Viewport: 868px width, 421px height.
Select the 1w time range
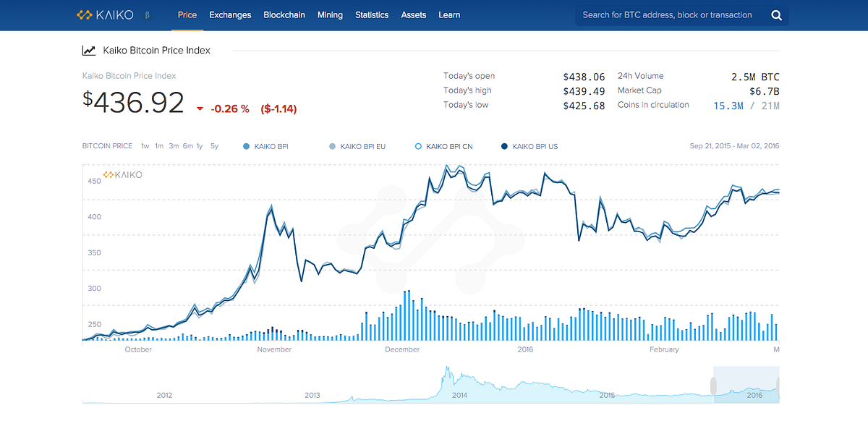(x=145, y=146)
